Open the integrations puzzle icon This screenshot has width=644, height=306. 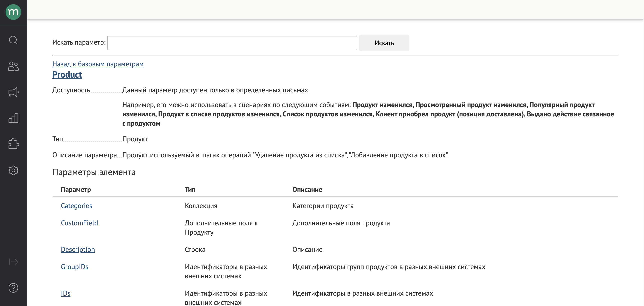pyautogui.click(x=13, y=144)
